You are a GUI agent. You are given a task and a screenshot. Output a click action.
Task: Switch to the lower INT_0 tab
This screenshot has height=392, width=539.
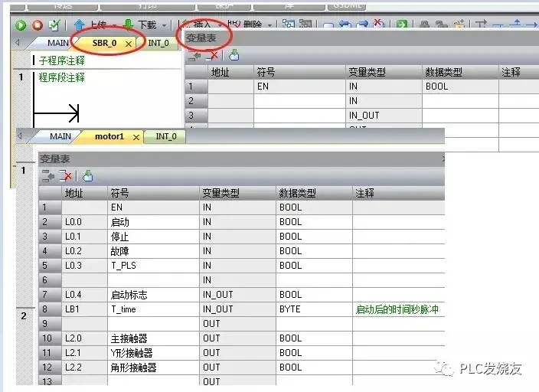[165, 136]
